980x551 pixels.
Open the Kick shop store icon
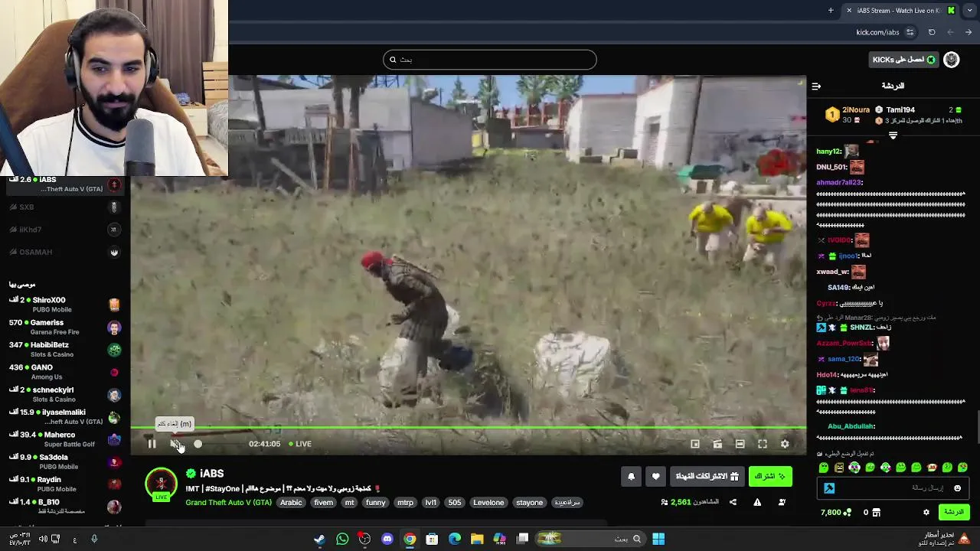click(877, 512)
